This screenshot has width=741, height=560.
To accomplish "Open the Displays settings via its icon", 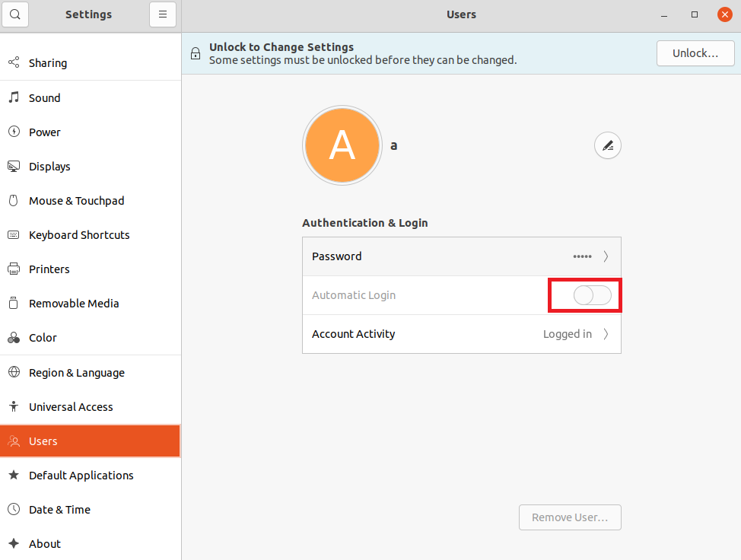I will pyautogui.click(x=13, y=166).
